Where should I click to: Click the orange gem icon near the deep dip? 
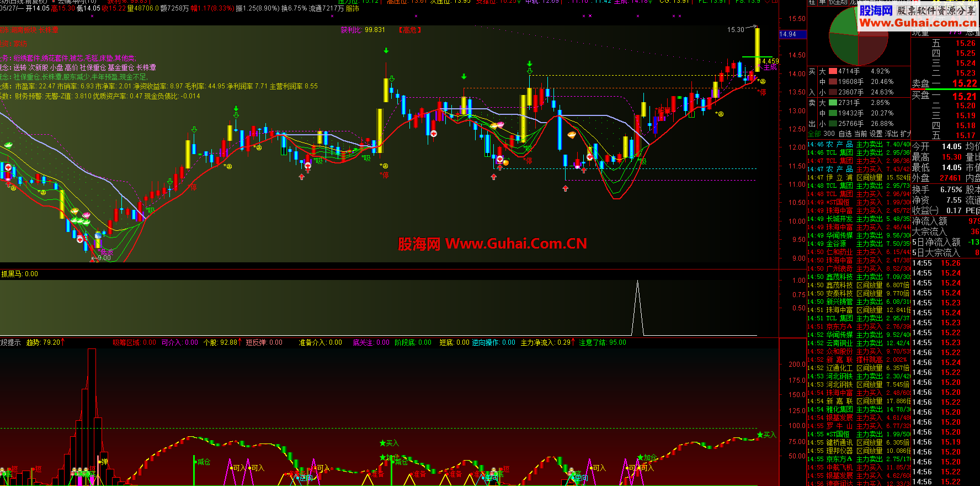[572, 135]
